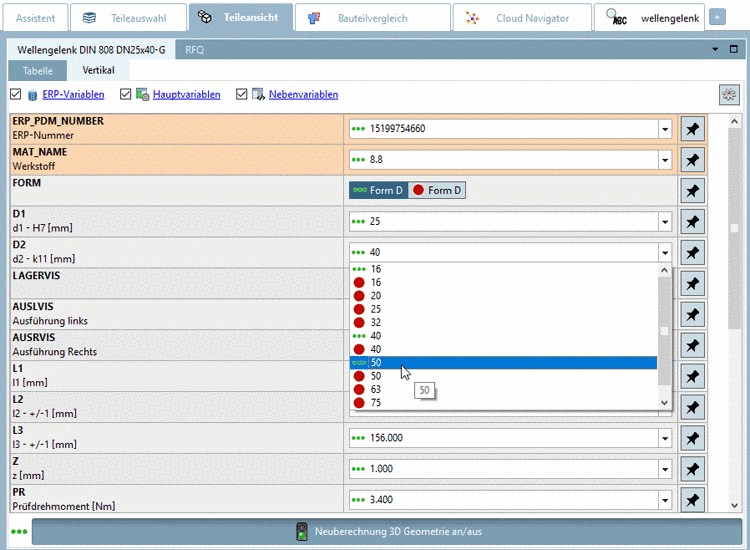Screen dimensions: 750x550
Task: Open D1 value dropdown
Action: tap(665, 222)
